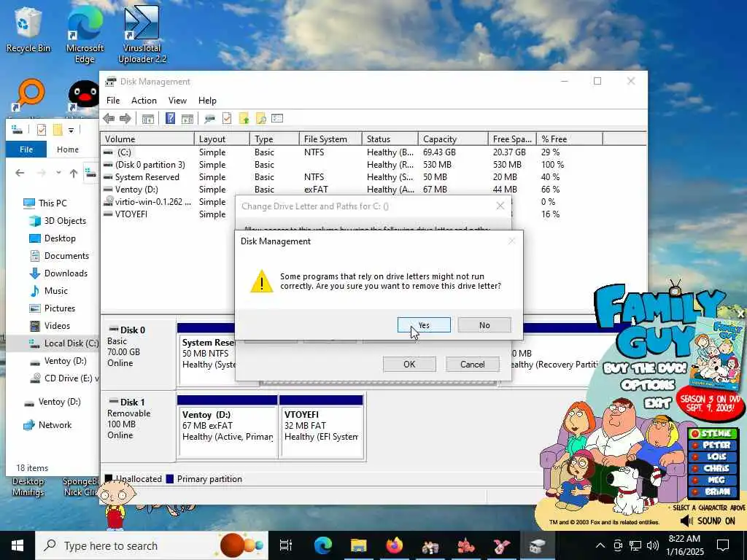Viewport: 747px width, 560px height.
Task: Select the LOIS character button
Action: tap(713, 456)
